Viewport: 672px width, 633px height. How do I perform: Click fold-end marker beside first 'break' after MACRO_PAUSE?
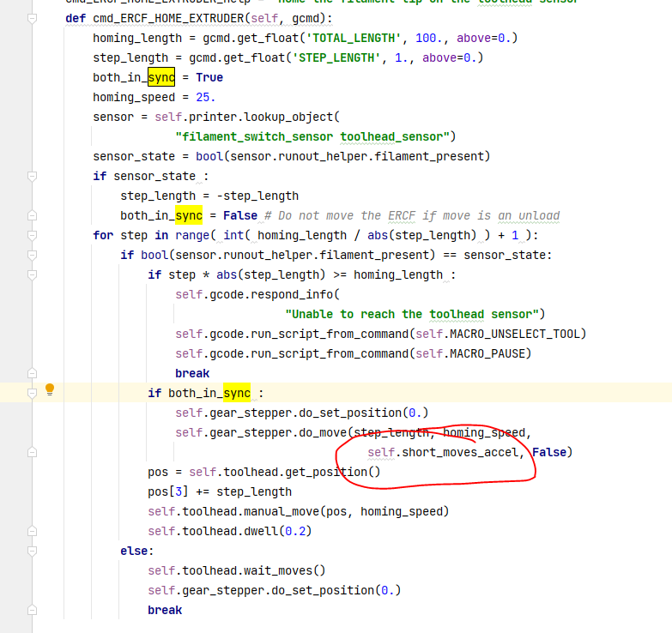click(x=32, y=373)
